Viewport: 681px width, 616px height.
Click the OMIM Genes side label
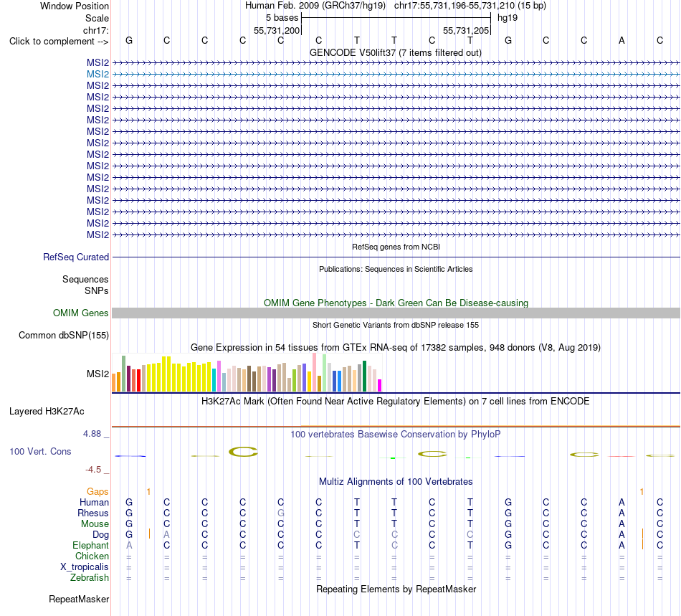pyautogui.click(x=80, y=313)
